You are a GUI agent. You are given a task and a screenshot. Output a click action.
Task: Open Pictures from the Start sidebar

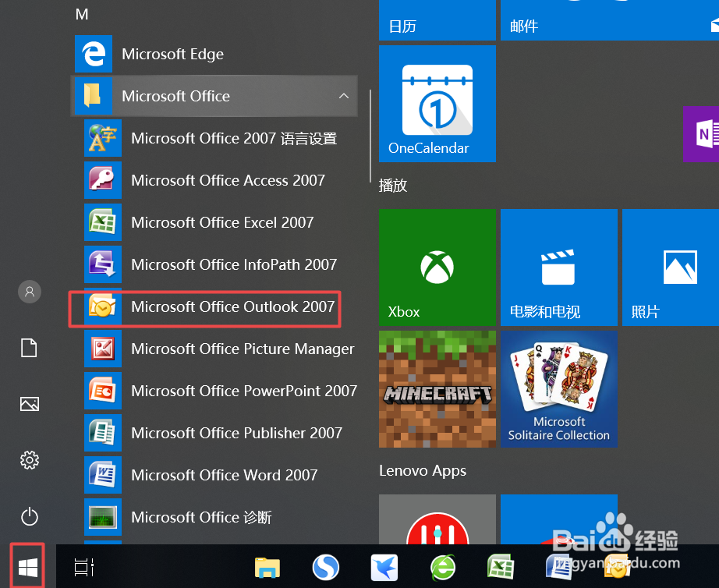(x=30, y=404)
